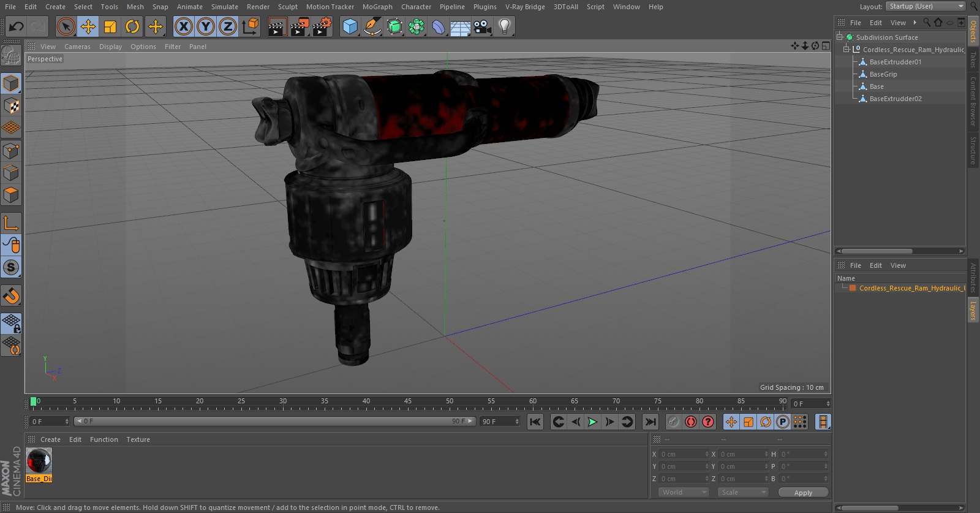Click the current frame field 0 F
980x513 pixels.
coord(49,422)
